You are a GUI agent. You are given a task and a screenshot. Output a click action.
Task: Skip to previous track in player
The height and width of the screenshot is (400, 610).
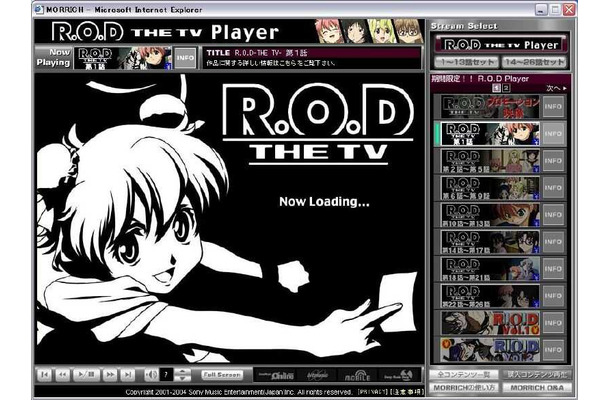point(44,375)
